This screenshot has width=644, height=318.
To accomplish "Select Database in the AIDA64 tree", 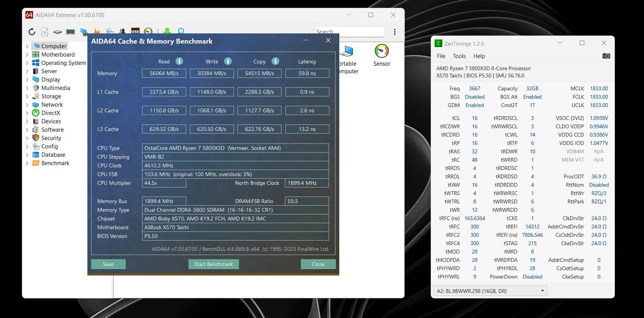I will [53, 155].
